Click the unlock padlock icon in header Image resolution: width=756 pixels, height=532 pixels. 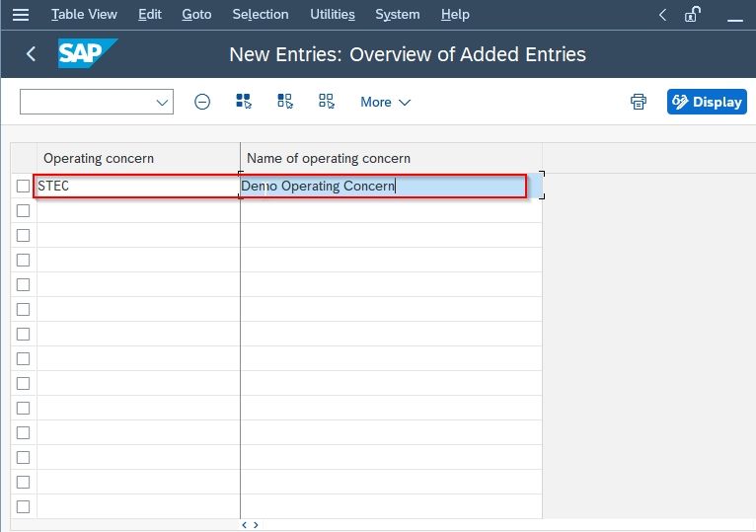tap(693, 15)
